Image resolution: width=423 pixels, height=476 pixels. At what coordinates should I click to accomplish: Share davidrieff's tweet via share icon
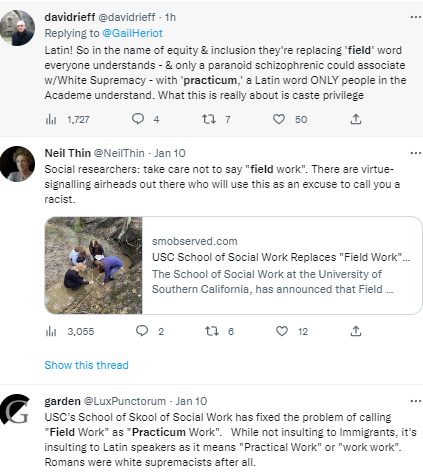tap(356, 119)
